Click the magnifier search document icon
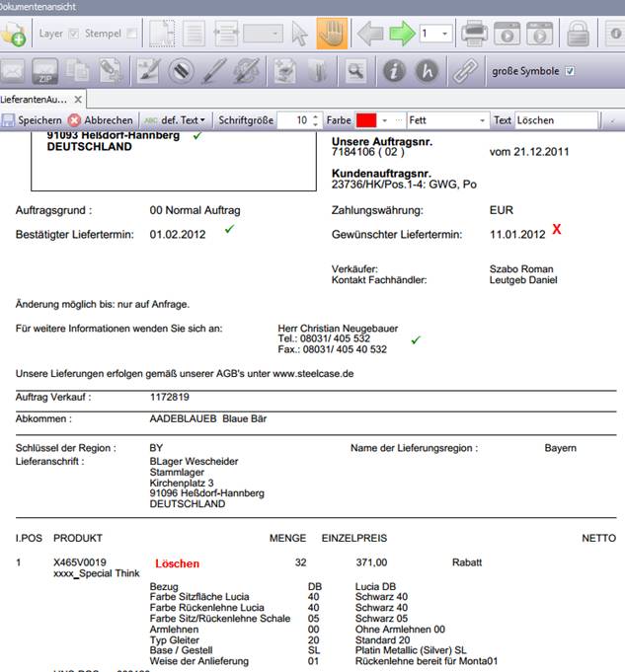 coord(355,71)
